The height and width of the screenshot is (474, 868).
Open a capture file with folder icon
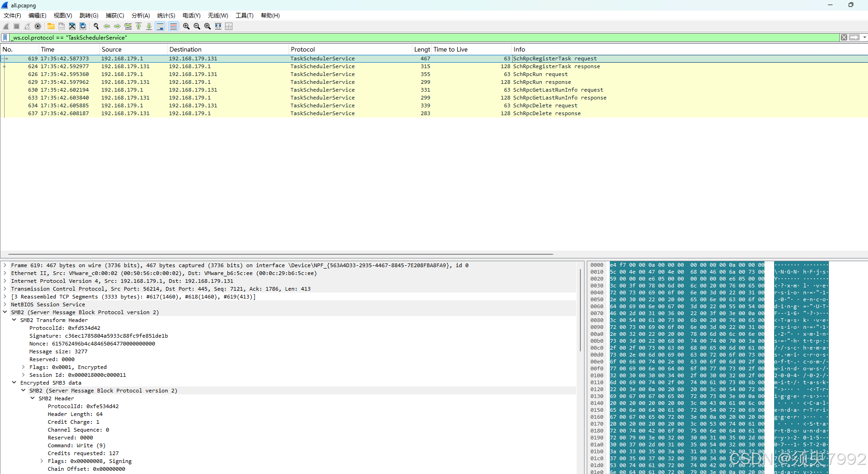[x=51, y=26]
